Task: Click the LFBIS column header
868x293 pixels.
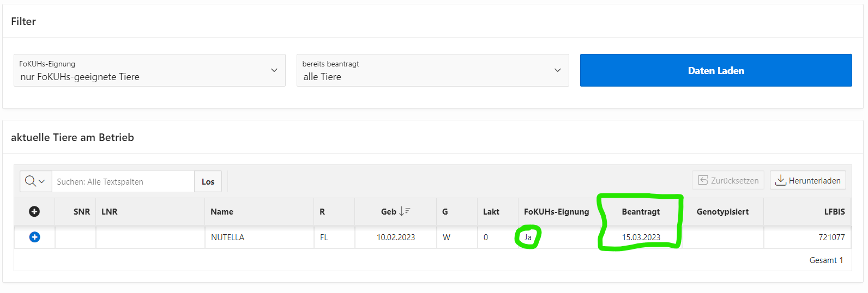Action: click(834, 211)
